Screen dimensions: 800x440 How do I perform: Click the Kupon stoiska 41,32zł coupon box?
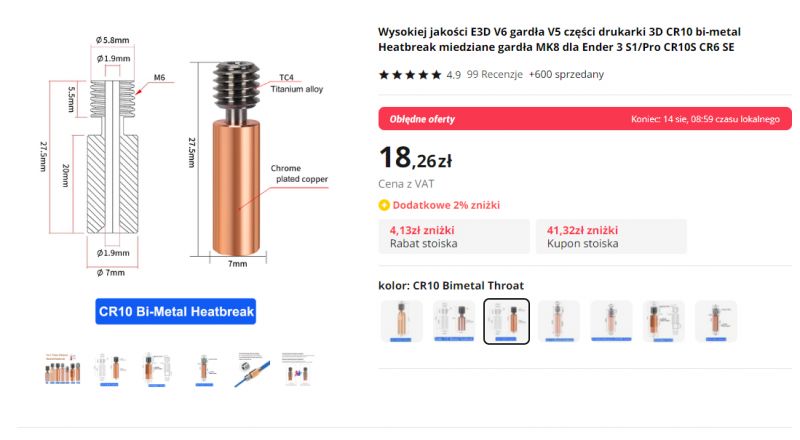[x=610, y=236]
